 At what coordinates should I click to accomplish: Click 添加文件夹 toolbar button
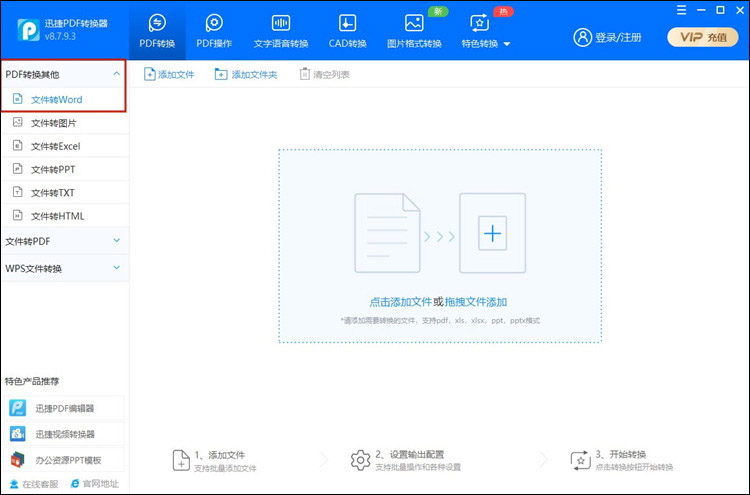pos(246,75)
